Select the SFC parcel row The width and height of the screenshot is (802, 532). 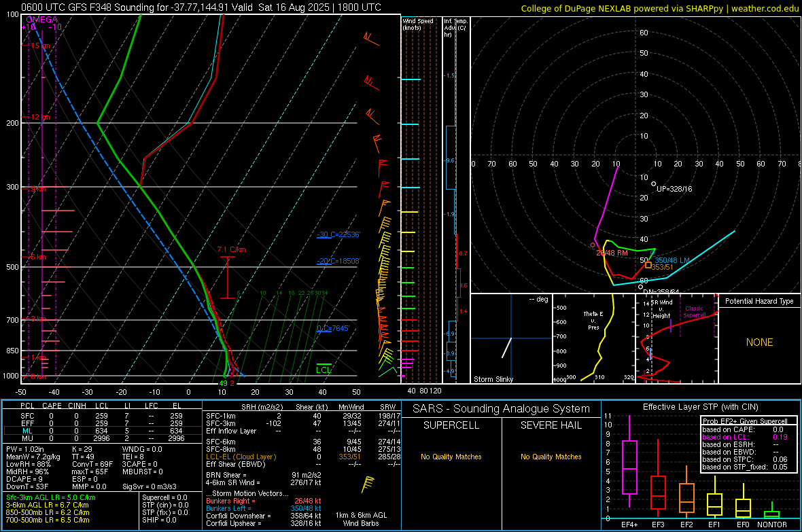point(103,416)
